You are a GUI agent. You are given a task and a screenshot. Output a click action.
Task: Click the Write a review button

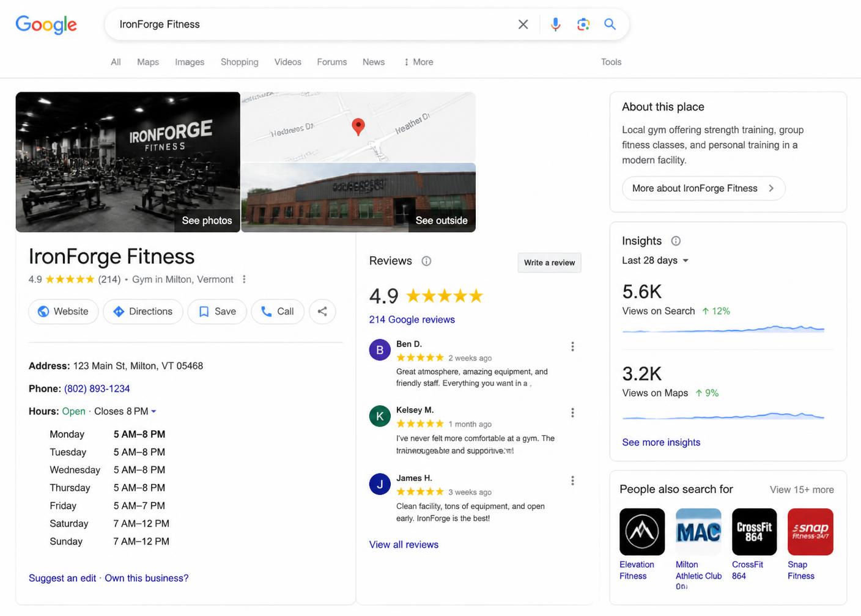[549, 263]
